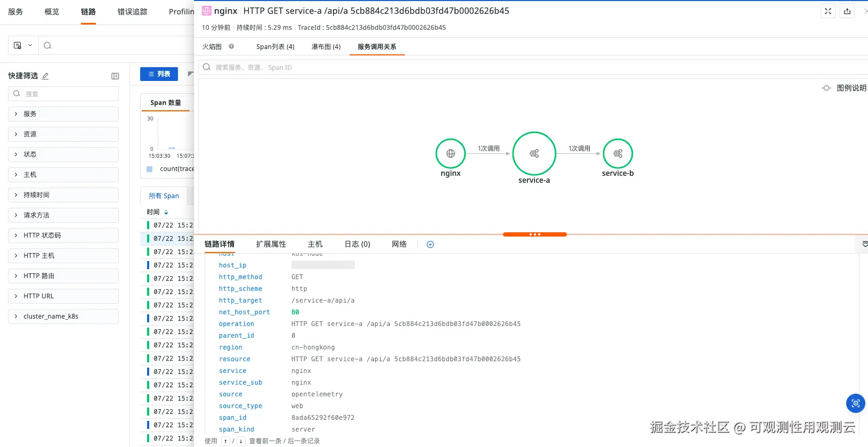Screen dimensions: 868x447
Task: Click the plus icon after the 网络 tab
Action: click(x=431, y=245)
